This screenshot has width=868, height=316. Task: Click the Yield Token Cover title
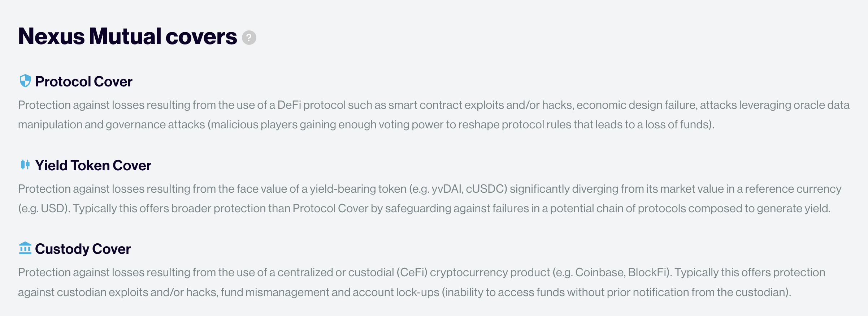point(93,166)
